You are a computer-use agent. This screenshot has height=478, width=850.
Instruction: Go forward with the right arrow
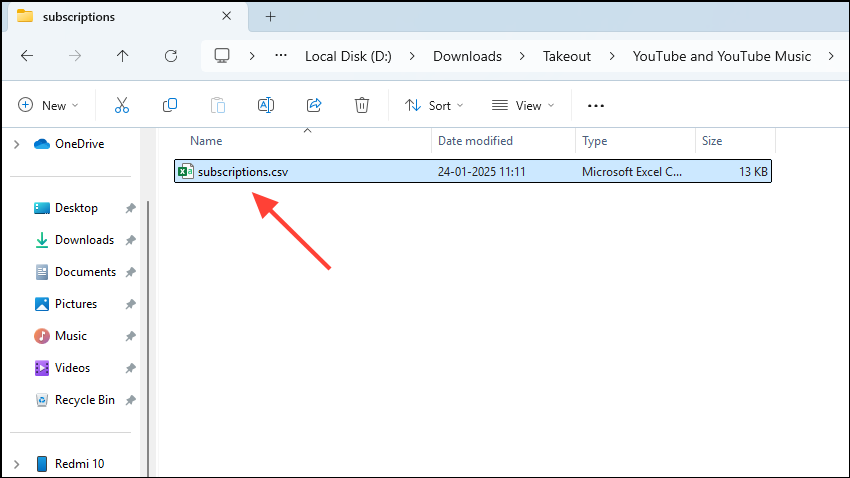point(75,56)
